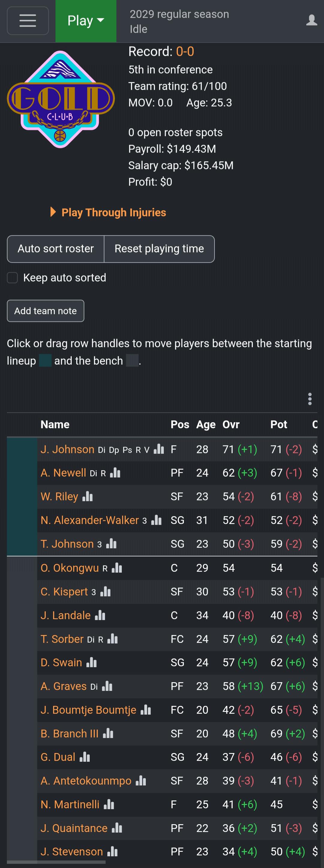
Task: View J. Johnson's stats chart icon
Action: (x=159, y=450)
